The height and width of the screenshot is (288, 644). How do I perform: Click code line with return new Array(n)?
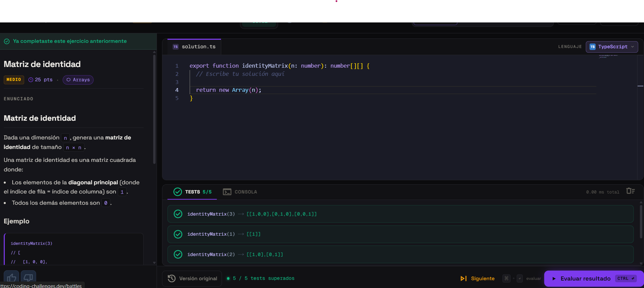(x=229, y=90)
